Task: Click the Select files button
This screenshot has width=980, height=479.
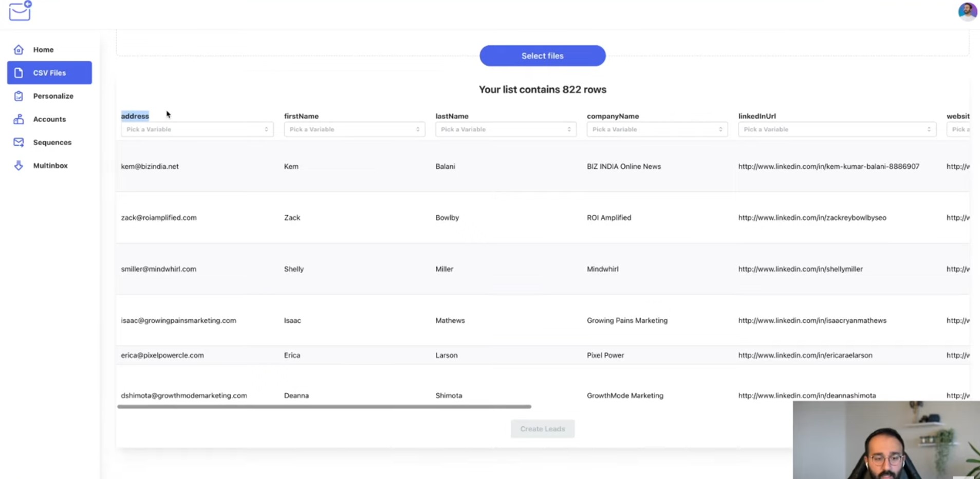Action: pos(543,55)
